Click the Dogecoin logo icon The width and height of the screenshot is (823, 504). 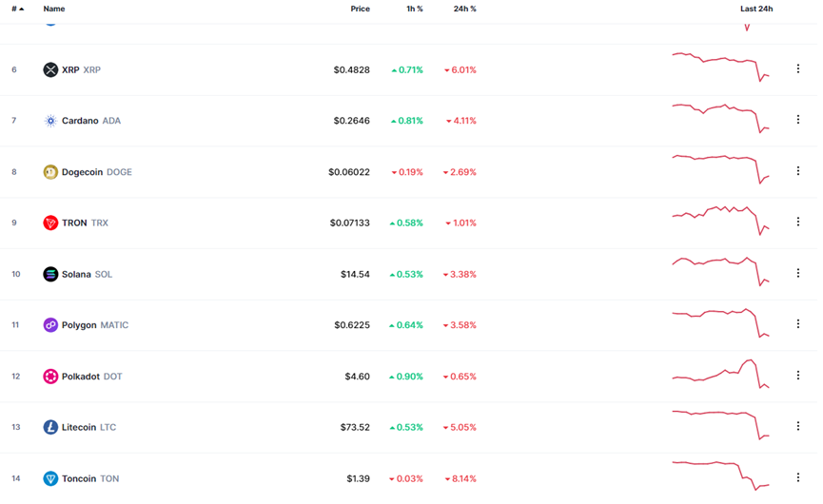(50, 172)
